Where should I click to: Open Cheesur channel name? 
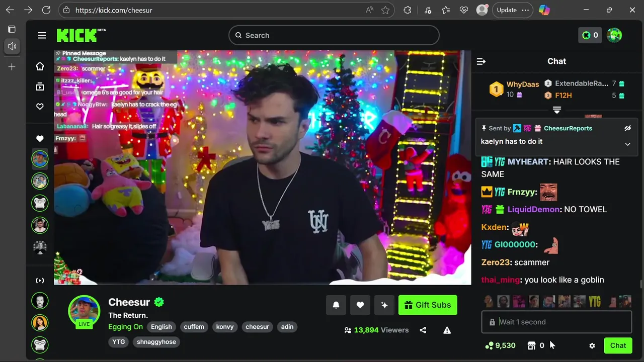click(x=129, y=302)
